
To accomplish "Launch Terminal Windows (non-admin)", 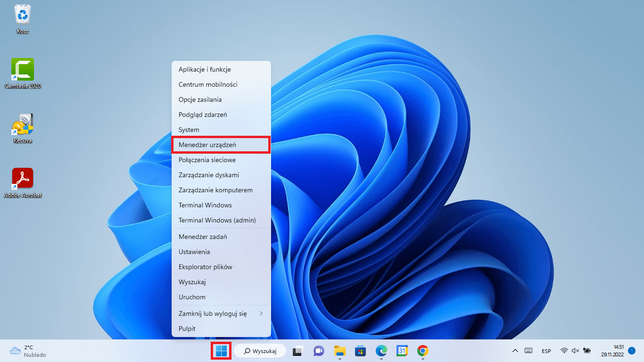I will click(x=221, y=205).
